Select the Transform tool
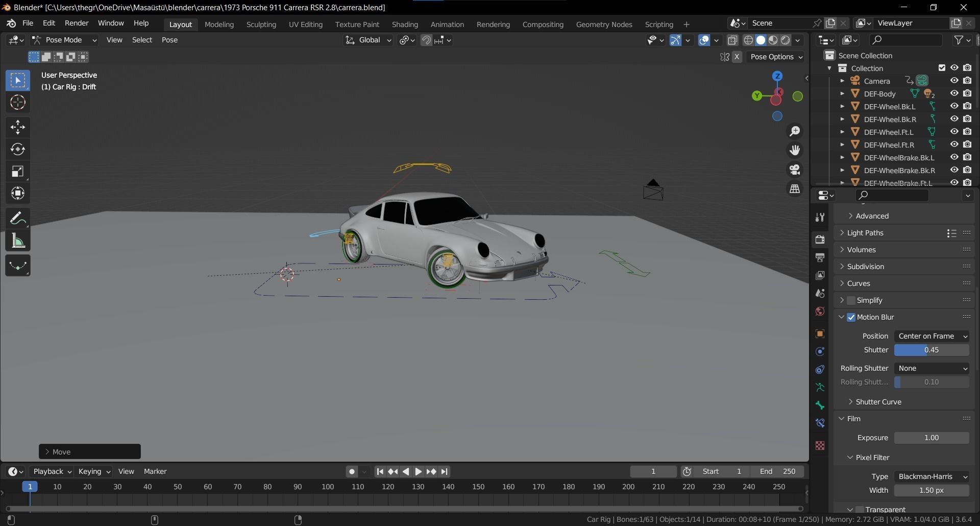Screen dimensions: 980x526 pyautogui.click(x=18, y=193)
